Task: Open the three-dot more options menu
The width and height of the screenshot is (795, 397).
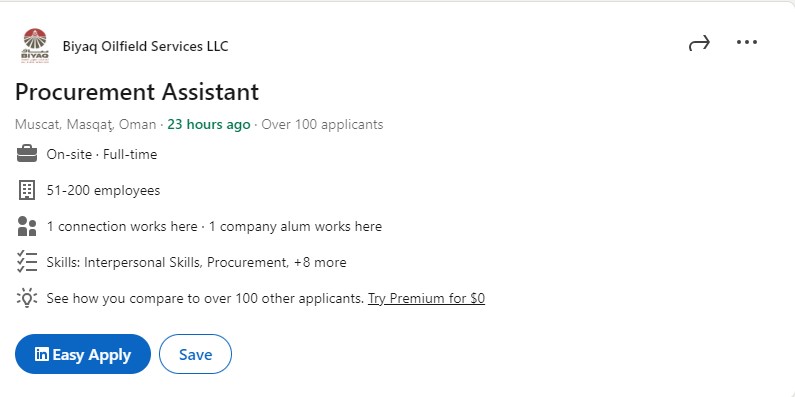Action: [x=746, y=42]
